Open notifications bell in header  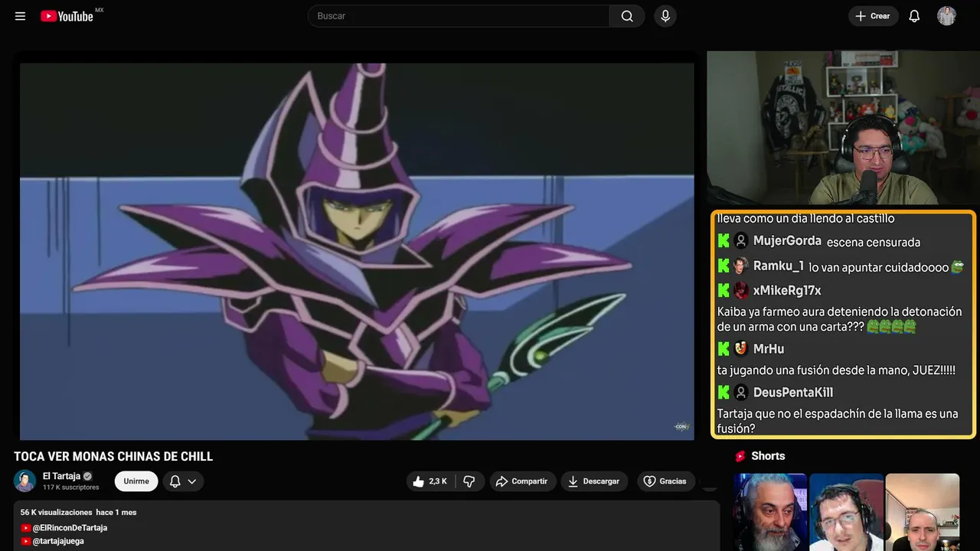click(914, 16)
